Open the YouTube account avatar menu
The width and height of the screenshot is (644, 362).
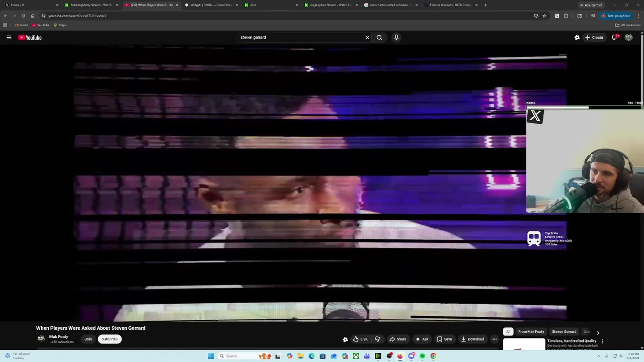click(x=629, y=37)
